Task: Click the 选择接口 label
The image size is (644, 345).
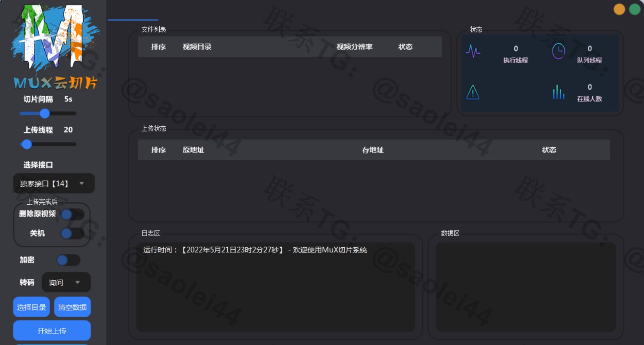Action: (x=38, y=165)
